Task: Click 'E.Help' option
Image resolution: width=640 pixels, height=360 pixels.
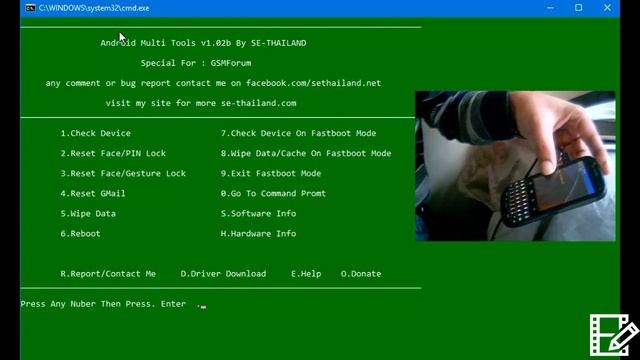Action: [x=306, y=273]
